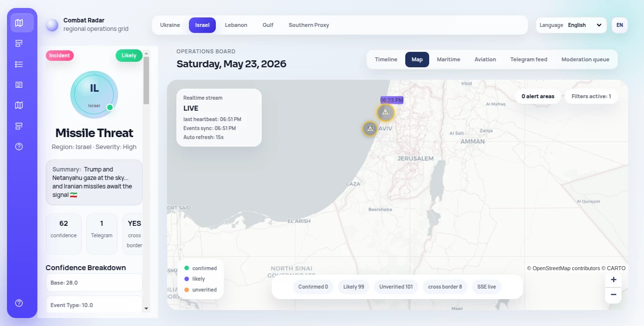Screen dimensions: 644x326
Task: Click the incident panel scrollbar thumb
Action: pyautogui.click(x=146, y=80)
